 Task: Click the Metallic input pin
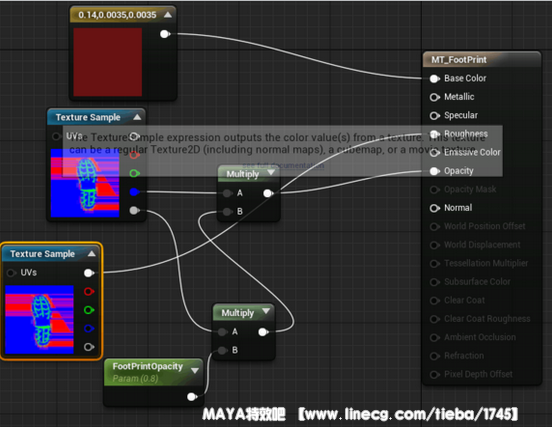(434, 97)
